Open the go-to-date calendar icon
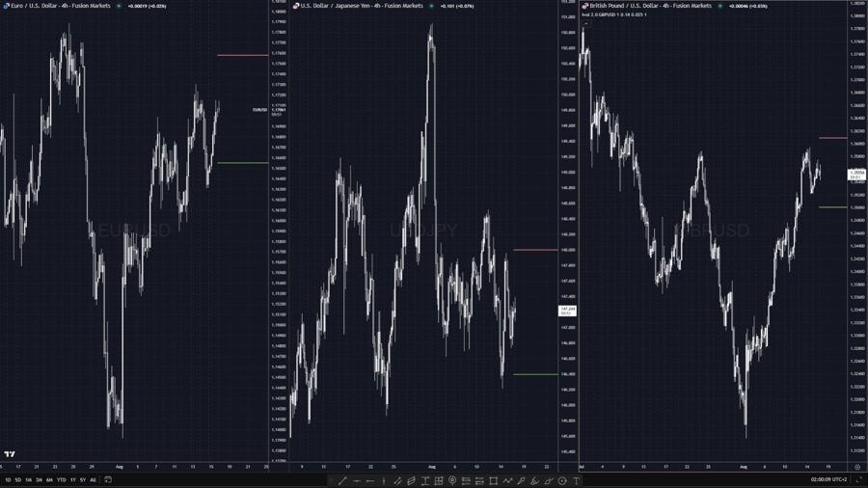 [108, 479]
